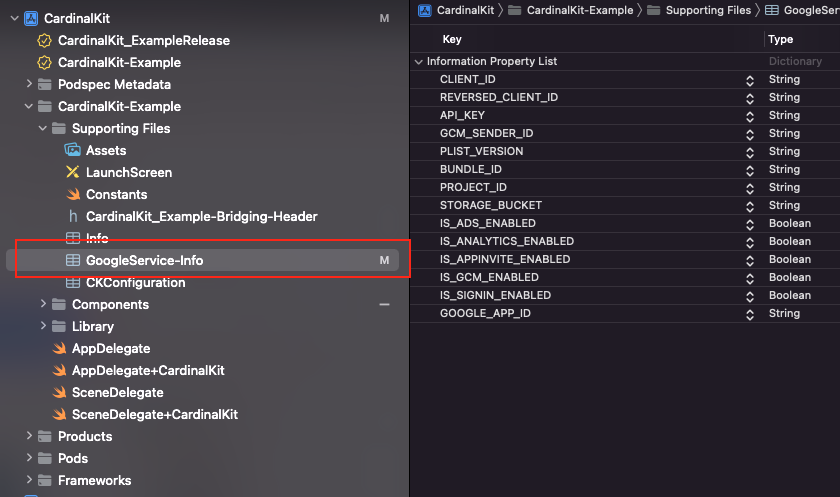Click the CardinalKit breadcrumb segment
The width and height of the screenshot is (840, 497).
click(x=465, y=10)
